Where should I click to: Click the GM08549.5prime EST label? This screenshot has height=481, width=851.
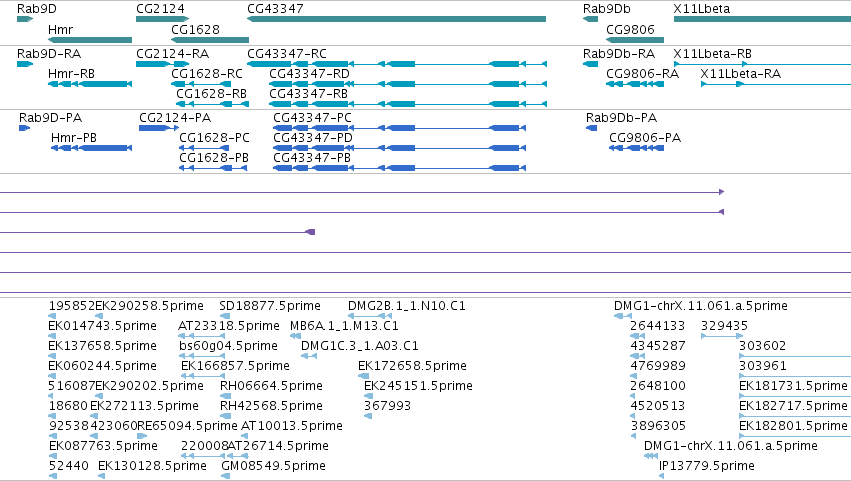(274, 466)
